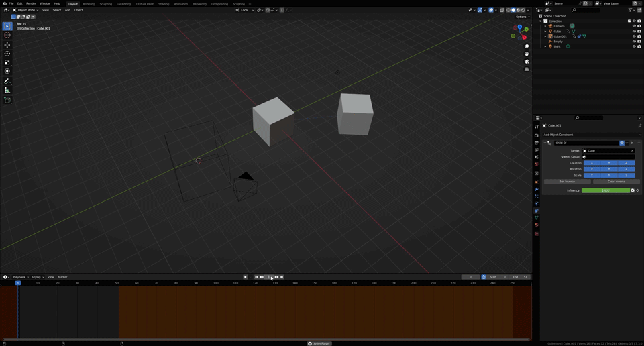Hide the Light in viewport
The height and width of the screenshot is (346, 644).
coord(634,46)
